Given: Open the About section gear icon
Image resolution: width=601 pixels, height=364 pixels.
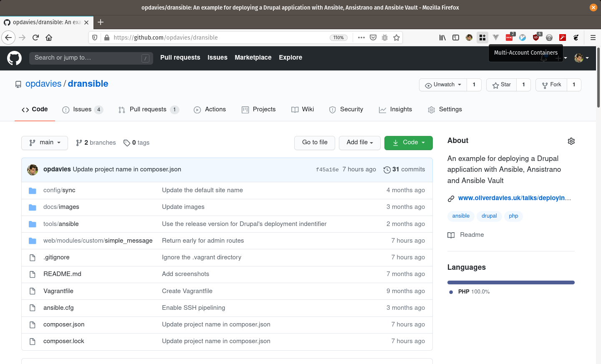Looking at the screenshot, I should point(571,141).
